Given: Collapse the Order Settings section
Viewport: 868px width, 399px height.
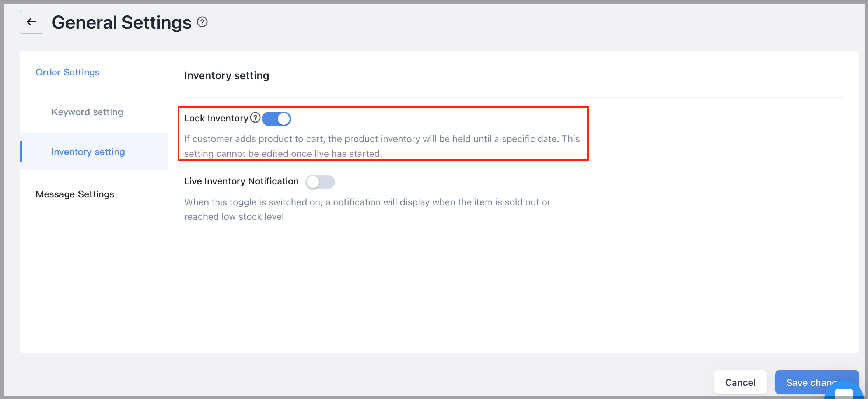Looking at the screenshot, I should (68, 72).
